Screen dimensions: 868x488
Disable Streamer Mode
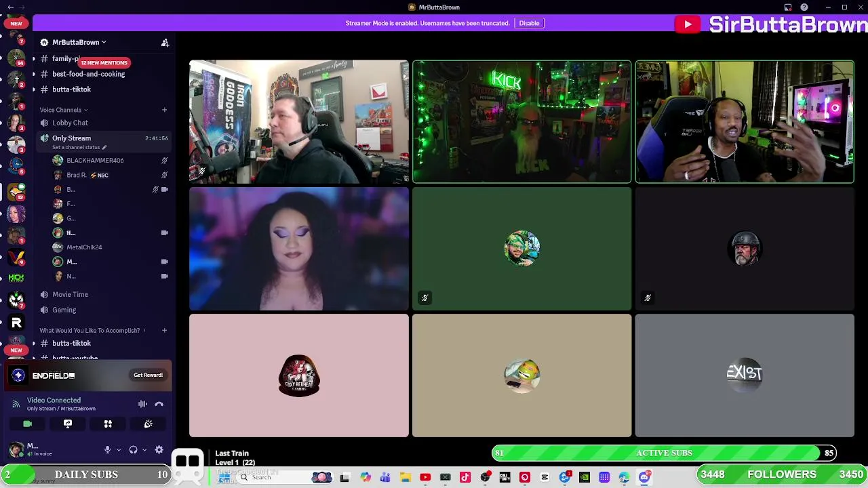click(529, 23)
